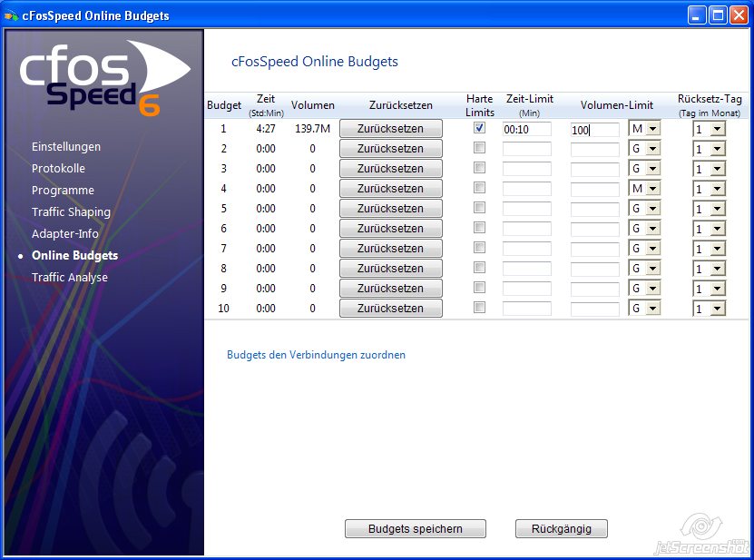Click the Volumen-Limit field for budget 6
Screen dimensions: 754x560
595,230
